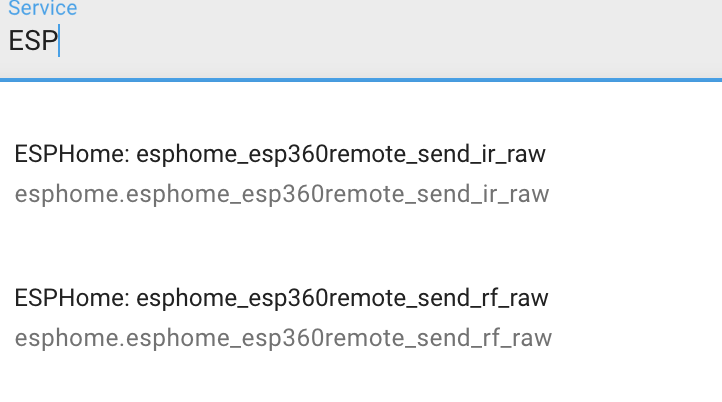This screenshot has width=722, height=402.
Task: Open the second ESPHome suggestion entry
Action: pyautogui.click(x=361, y=317)
